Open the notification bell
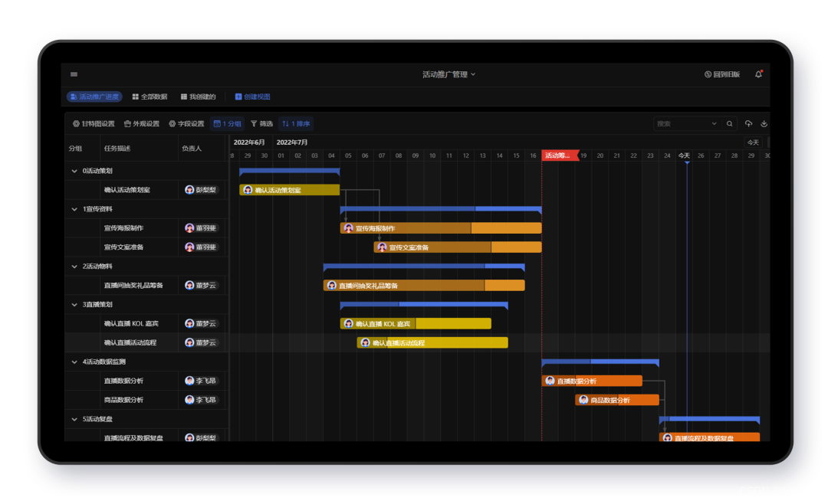 [758, 74]
